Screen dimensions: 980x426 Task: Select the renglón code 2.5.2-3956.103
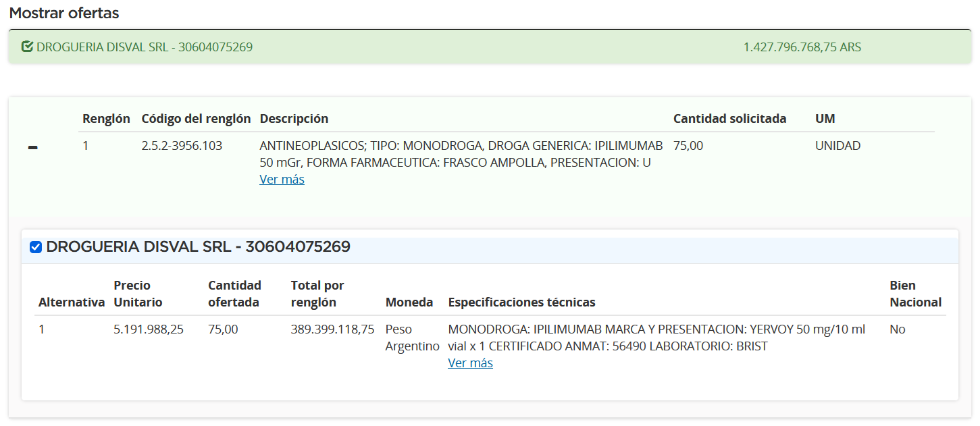[x=182, y=146]
